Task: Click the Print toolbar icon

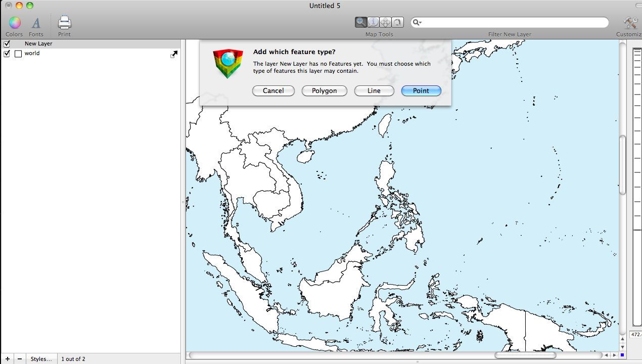Action: (x=64, y=23)
